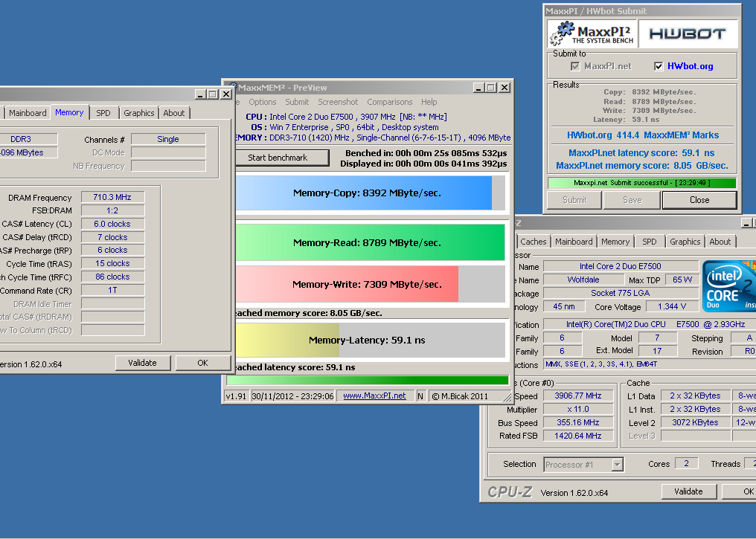Image resolution: width=756 pixels, height=539 pixels.
Task: Click the Submit button in HWbot dialog
Action: pyautogui.click(x=574, y=200)
